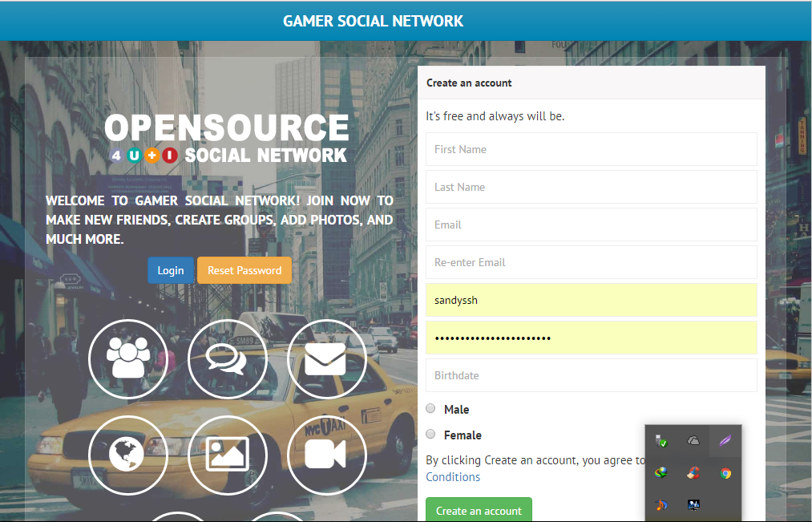The image size is (812, 522).
Task: Click the envelope messages circle icon
Action: (326, 359)
